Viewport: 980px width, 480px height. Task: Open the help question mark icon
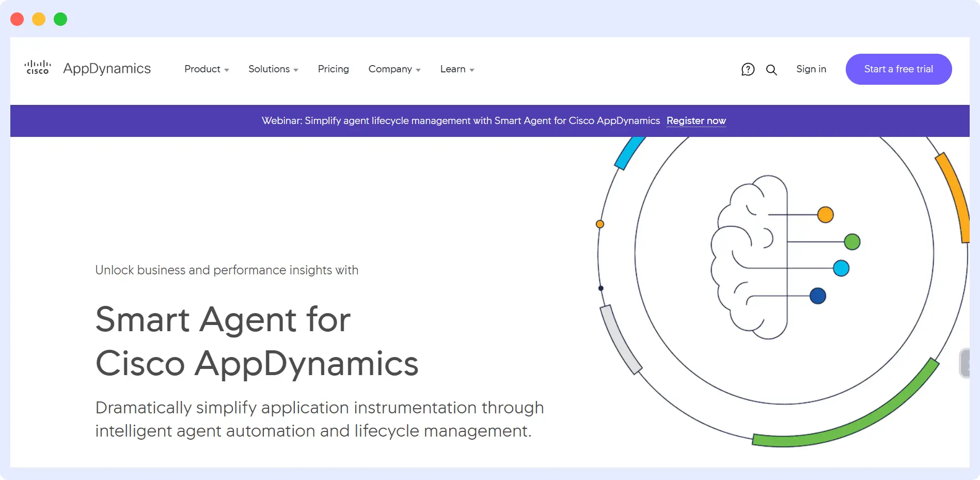pyautogui.click(x=748, y=69)
